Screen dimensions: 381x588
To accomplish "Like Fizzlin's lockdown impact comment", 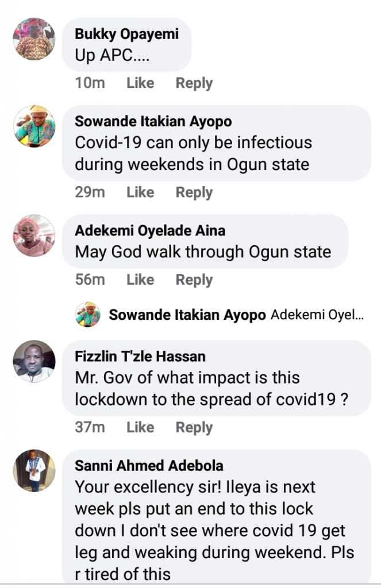I will pyautogui.click(x=140, y=427).
